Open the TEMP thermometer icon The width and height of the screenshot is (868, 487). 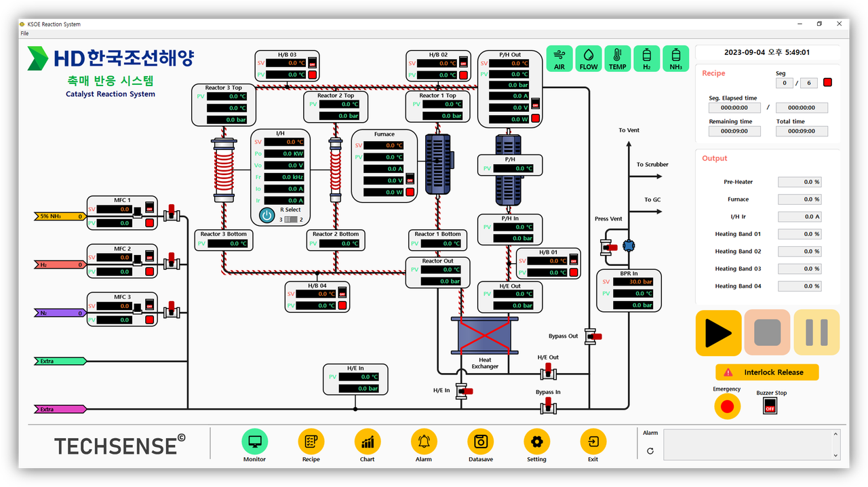[617, 58]
